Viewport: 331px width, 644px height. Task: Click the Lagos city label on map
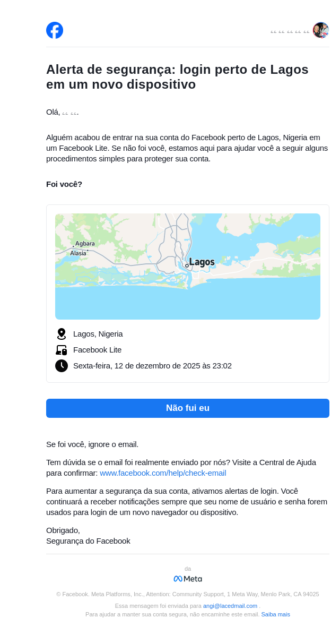click(x=202, y=262)
